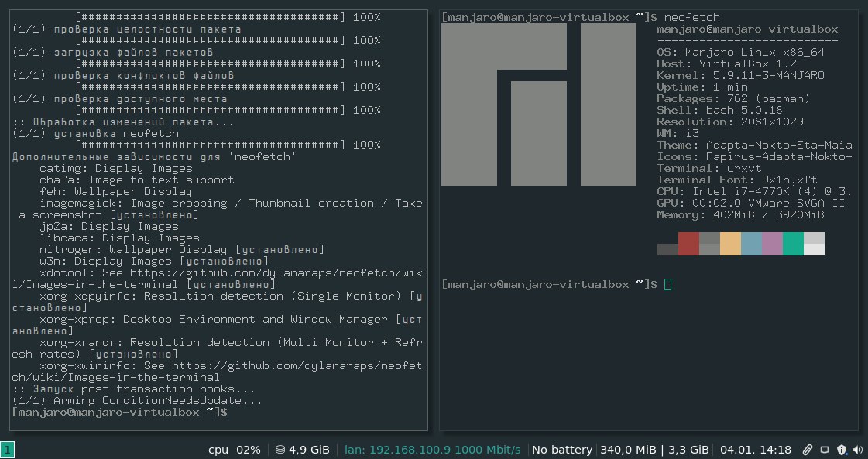Click the Terminal: urxvt line
This screenshot has height=459, width=868.
[709, 168]
